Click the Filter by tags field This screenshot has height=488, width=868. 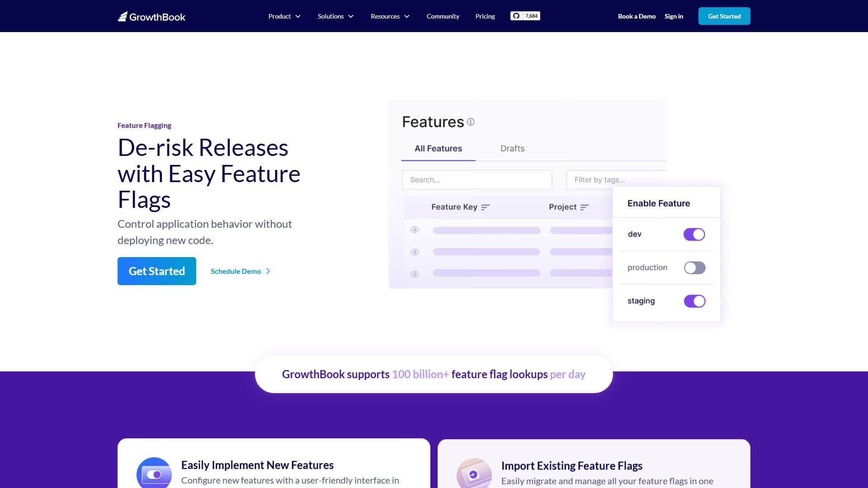click(x=616, y=180)
